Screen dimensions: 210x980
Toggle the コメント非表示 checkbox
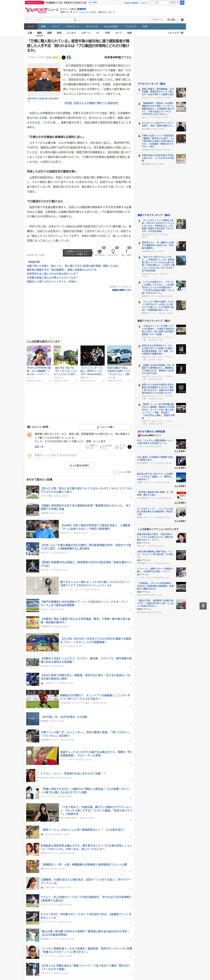[115, 472]
